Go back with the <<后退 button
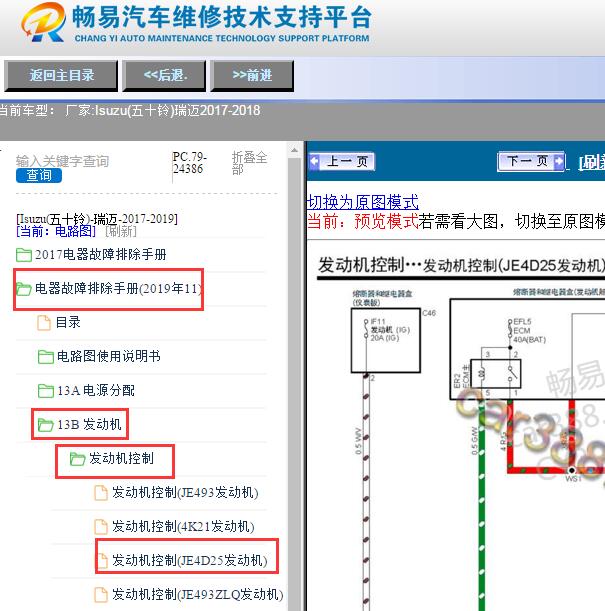Image resolution: width=605 pixels, height=611 pixels. pyautogui.click(x=164, y=76)
